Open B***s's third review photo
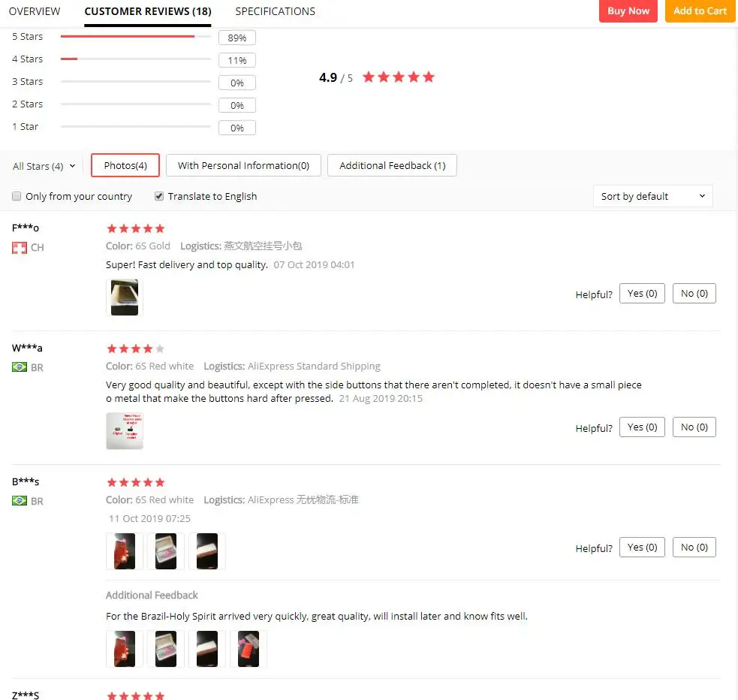The image size is (738, 700). pyautogui.click(x=207, y=551)
